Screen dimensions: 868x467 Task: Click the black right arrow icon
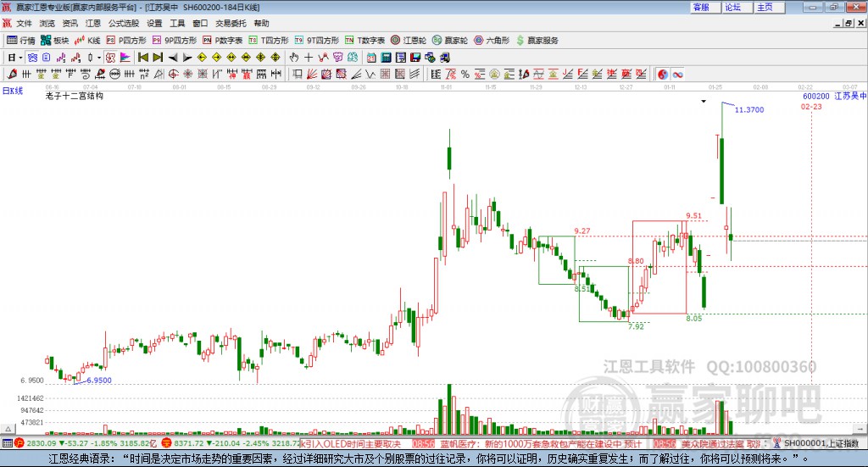(187, 58)
